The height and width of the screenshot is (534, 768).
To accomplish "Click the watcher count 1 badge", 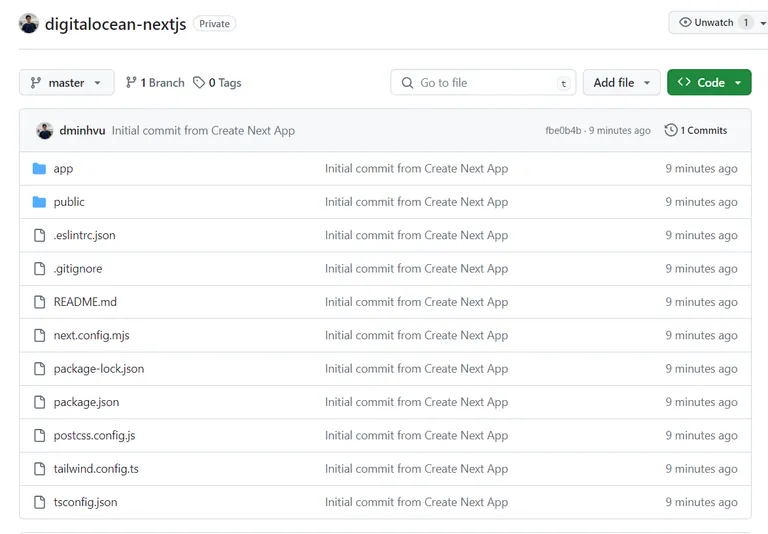I will 745,23.
